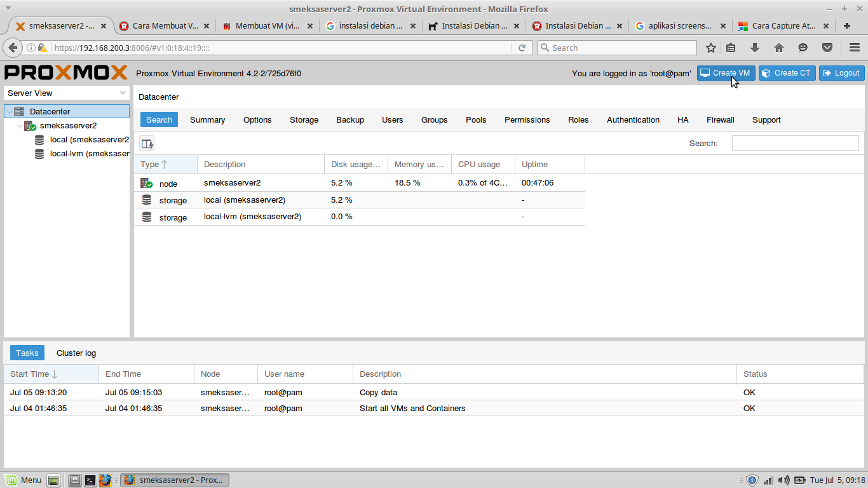Click the column layout icon below Search tab
The image size is (868, 488).
(147, 144)
